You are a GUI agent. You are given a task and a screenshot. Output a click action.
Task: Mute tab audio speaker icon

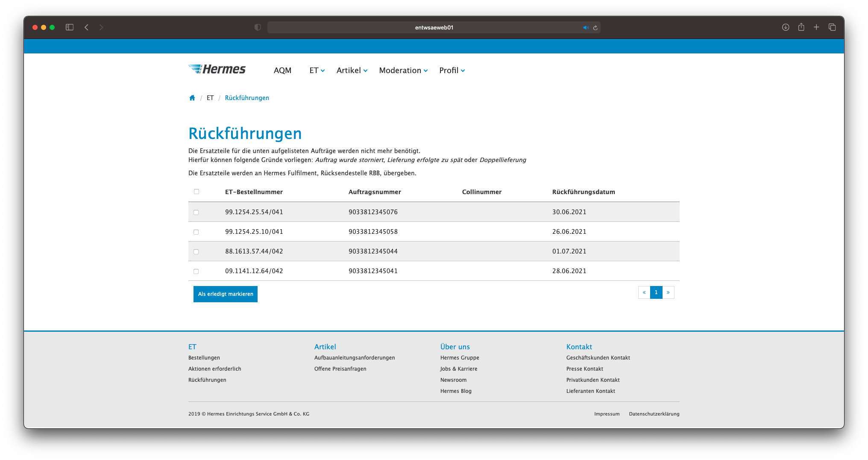point(586,27)
